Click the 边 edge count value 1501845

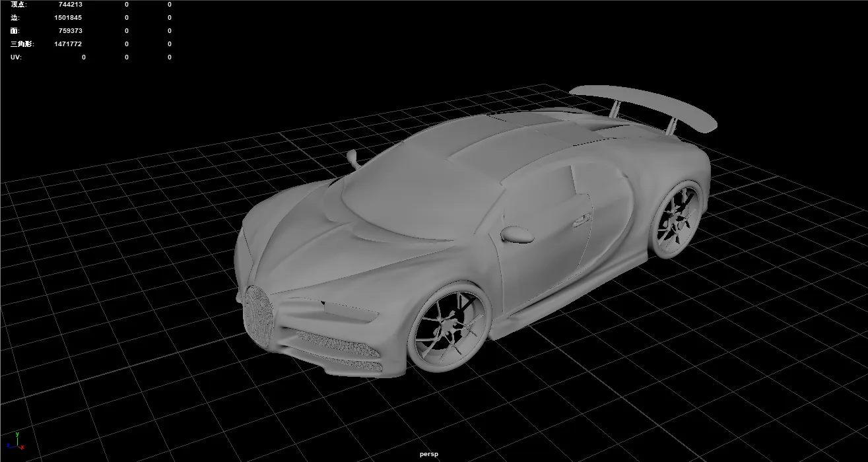tap(68, 18)
